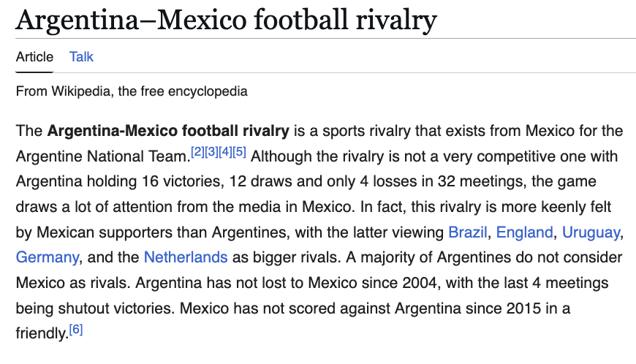
Task: Open the Uruguay article link
Action: click(591, 232)
